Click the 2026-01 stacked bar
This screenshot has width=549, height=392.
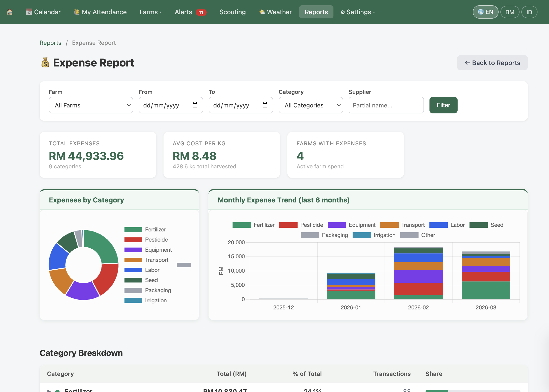click(351, 286)
